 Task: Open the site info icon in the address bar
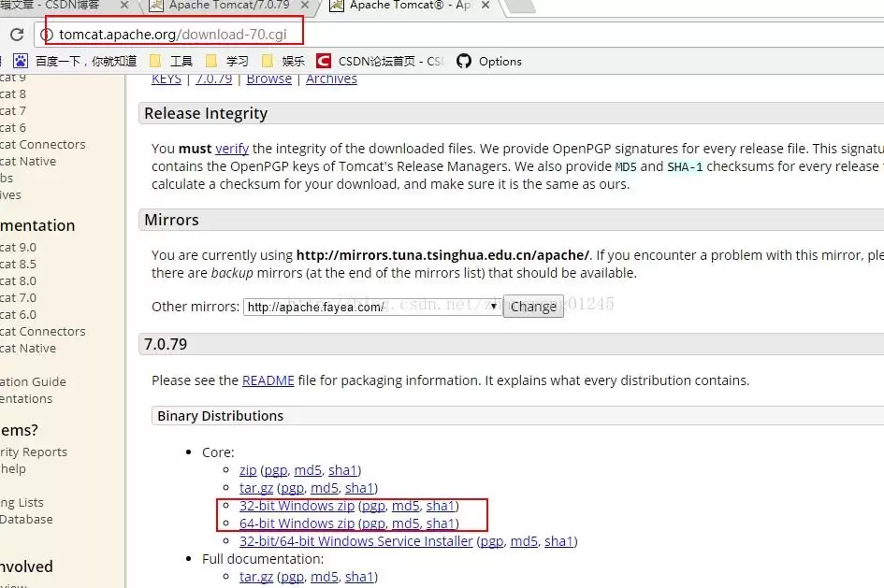tap(48, 35)
